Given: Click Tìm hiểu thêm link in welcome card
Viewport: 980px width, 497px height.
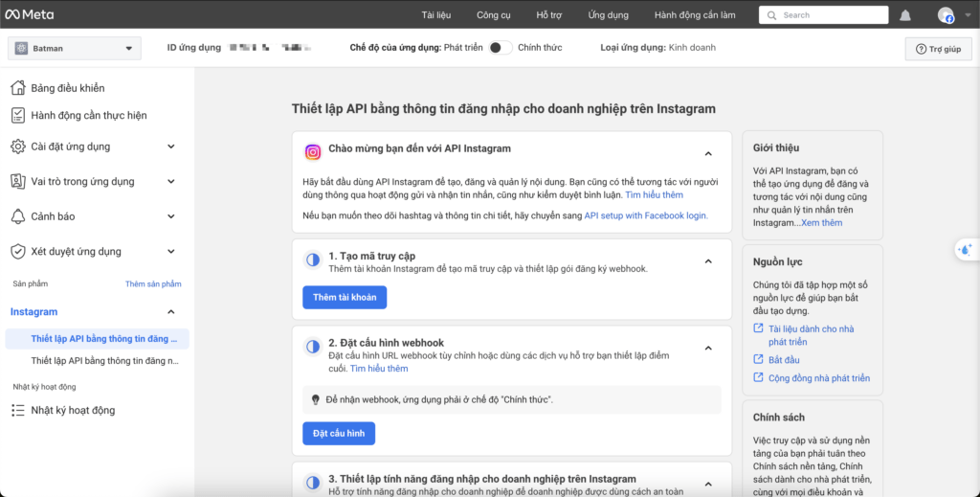Looking at the screenshot, I should 654,194.
